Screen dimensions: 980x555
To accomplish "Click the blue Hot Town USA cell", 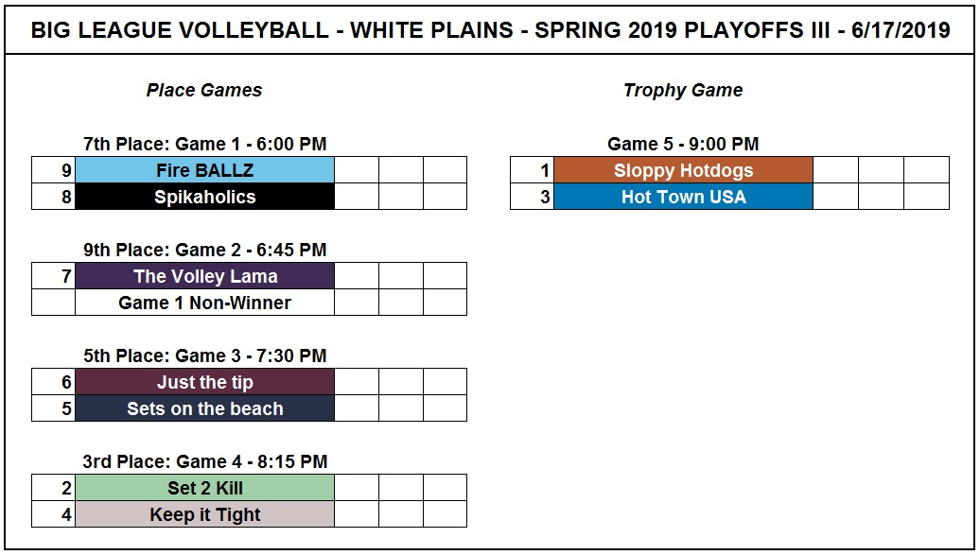I will 684,197.
